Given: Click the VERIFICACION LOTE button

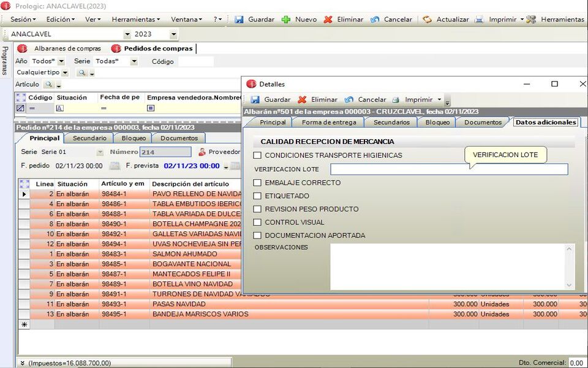Looking at the screenshot, I should pyautogui.click(x=505, y=155).
